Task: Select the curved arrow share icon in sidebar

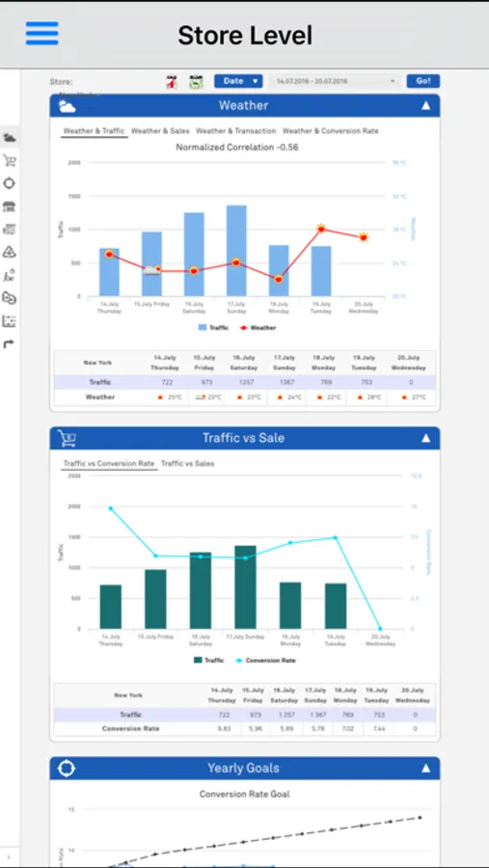Action: point(10,344)
